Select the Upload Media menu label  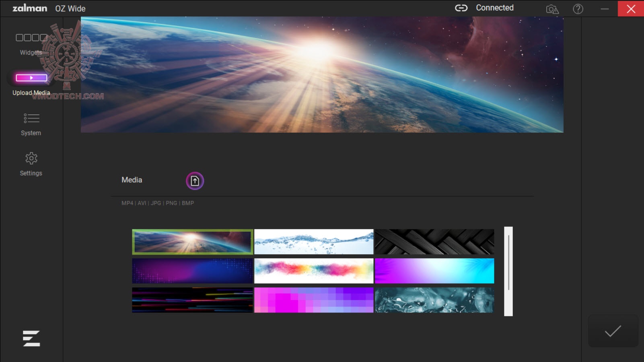click(31, 93)
